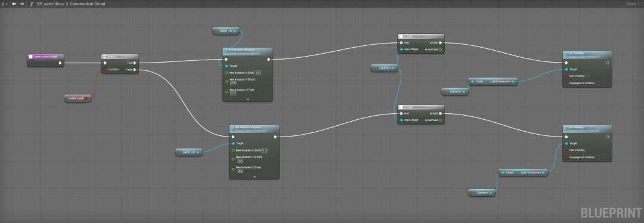Click Is Valid output pin on bottom Is Valid node

tap(440, 113)
